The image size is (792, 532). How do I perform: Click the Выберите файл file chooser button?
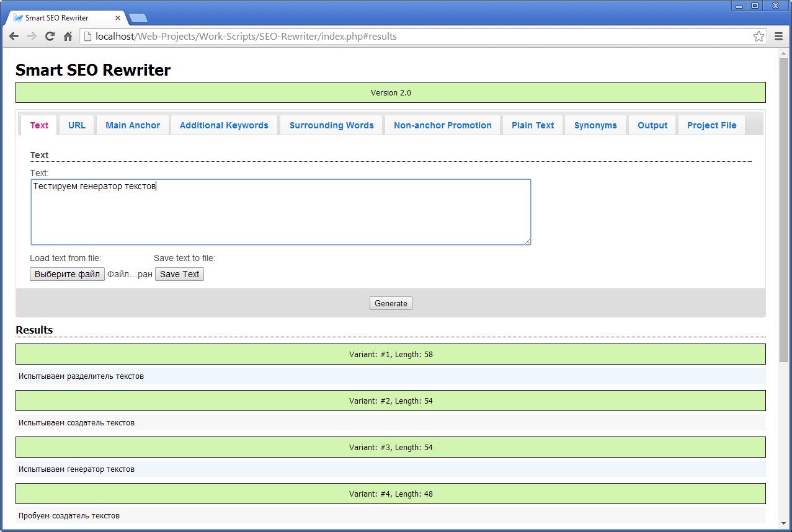point(67,274)
